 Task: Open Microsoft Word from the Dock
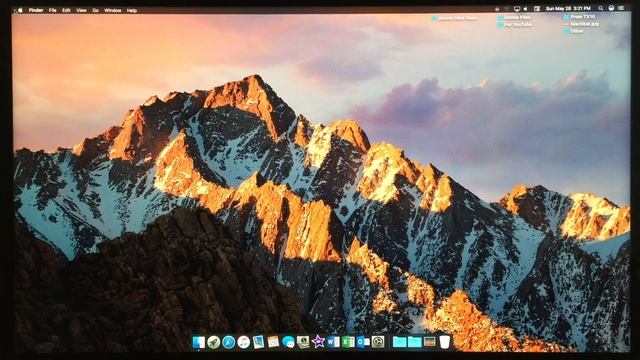(x=333, y=342)
